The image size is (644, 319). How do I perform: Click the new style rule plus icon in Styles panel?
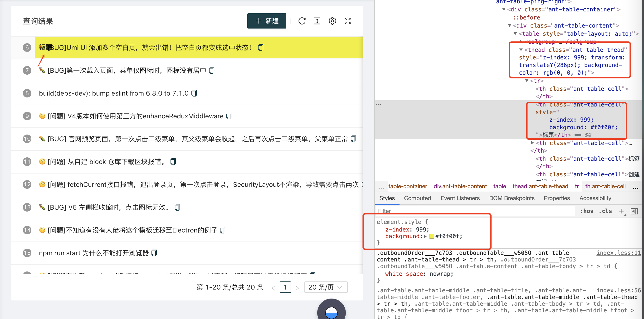point(622,211)
